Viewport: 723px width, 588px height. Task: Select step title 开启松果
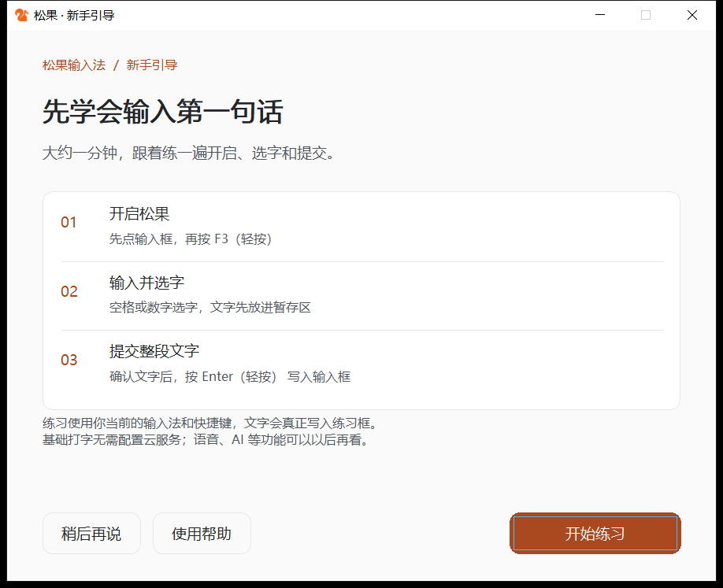point(139,214)
